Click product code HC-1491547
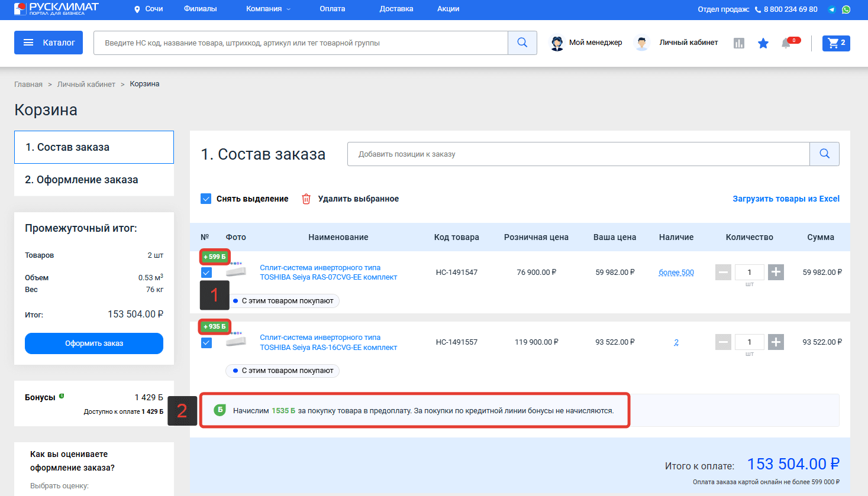The width and height of the screenshot is (868, 496). [x=457, y=273]
